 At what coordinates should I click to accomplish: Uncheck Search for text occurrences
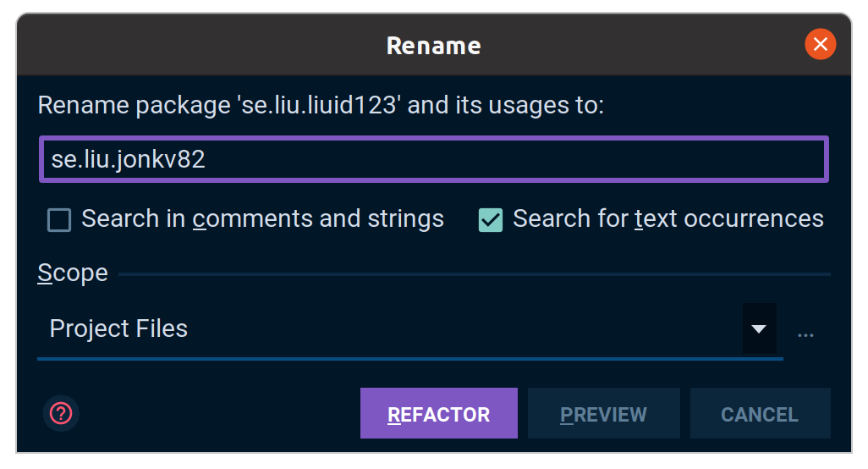(x=491, y=220)
